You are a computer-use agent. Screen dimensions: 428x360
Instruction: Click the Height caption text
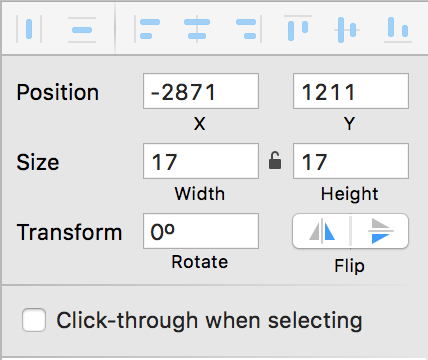349,194
